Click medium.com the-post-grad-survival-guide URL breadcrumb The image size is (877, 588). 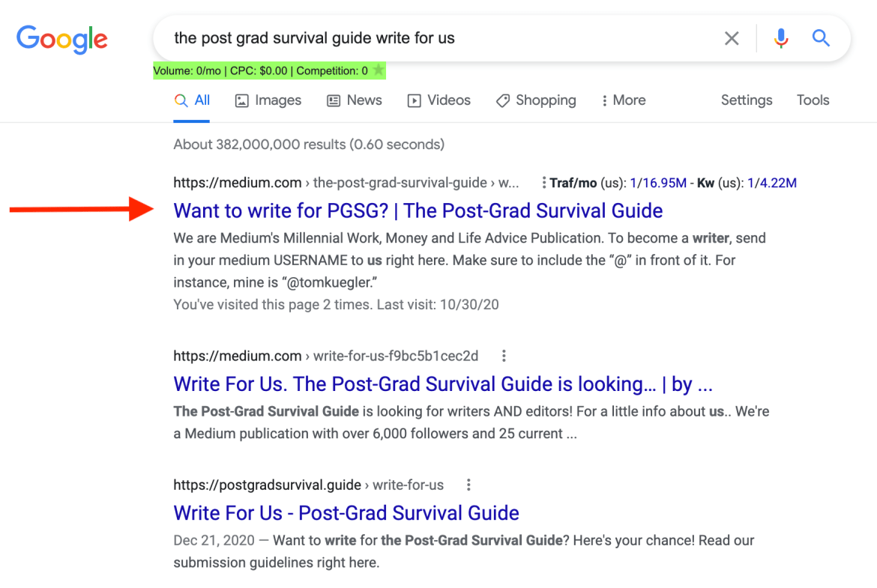(x=346, y=183)
